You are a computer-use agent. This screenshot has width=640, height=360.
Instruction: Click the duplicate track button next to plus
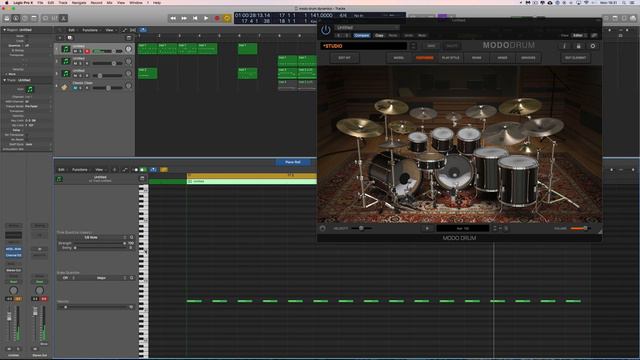69,38
